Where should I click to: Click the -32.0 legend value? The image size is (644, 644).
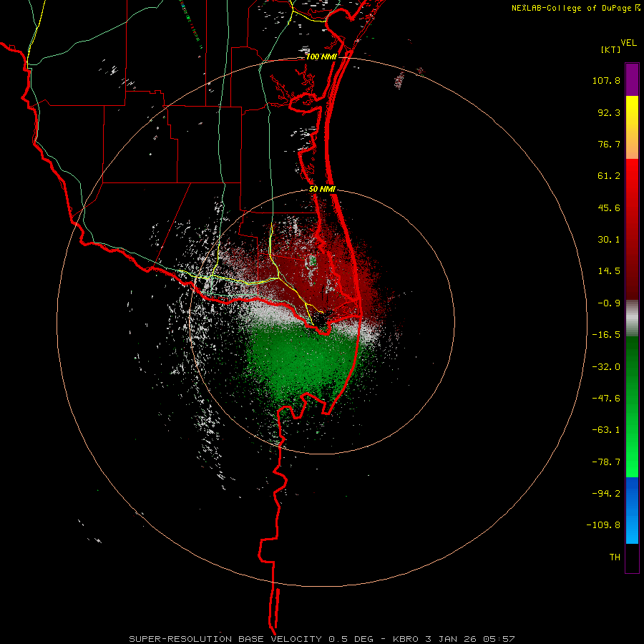606,367
